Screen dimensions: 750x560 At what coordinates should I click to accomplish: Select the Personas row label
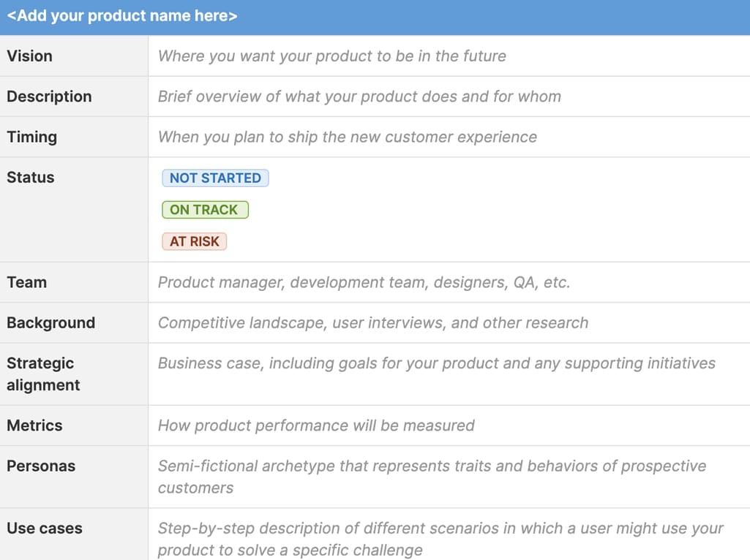click(x=41, y=466)
